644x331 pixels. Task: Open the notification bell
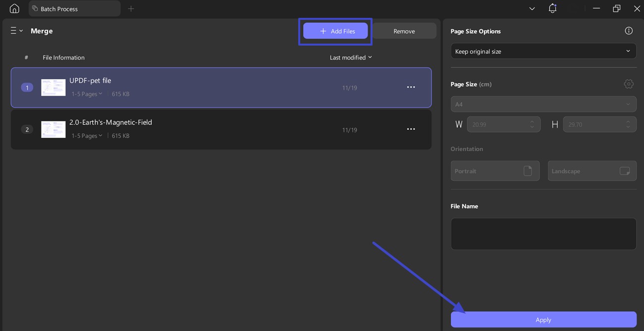[552, 8]
